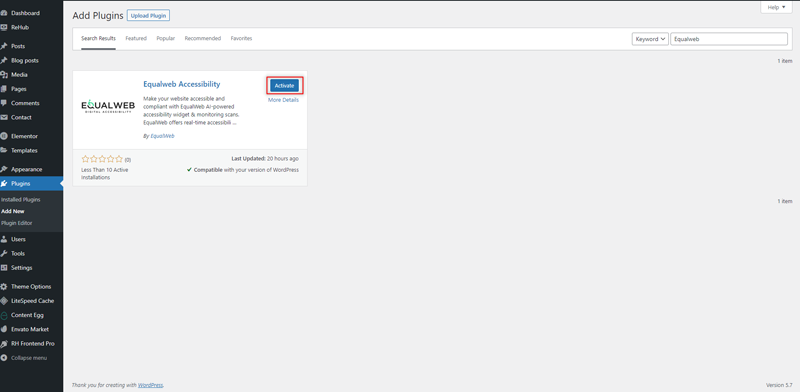Screen dimensions: 800x392
Task: Open Installed Plugins submenu item
Action: click(x=21, y=200)
